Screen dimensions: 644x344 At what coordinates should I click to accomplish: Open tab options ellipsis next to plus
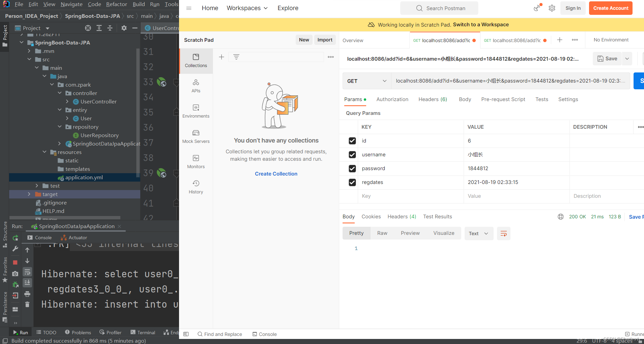(x=575, y=40)
